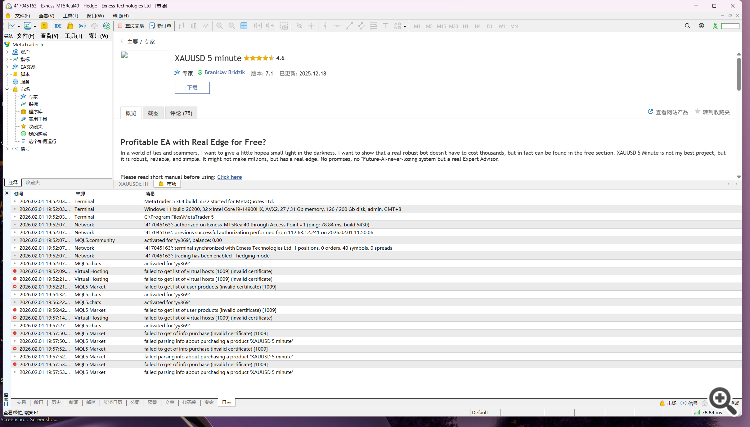
Task: Open the developer name link
Action: [x=225, y=73]
